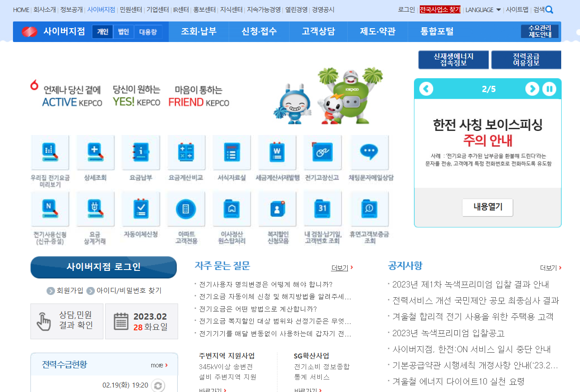Viewport: 580px width, 392px height.
Task: Switch to the 법인 customer type
Action: click(x=123, y=32)
